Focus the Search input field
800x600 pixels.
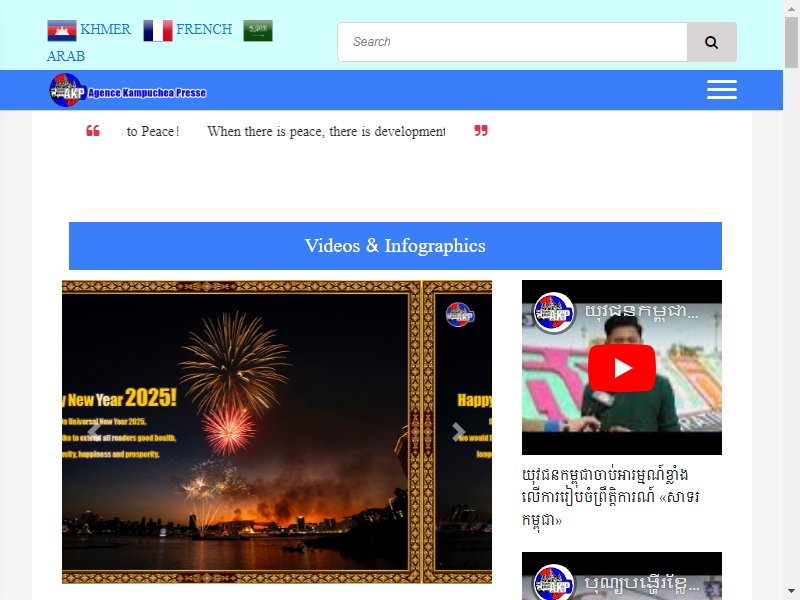(512, 42)
